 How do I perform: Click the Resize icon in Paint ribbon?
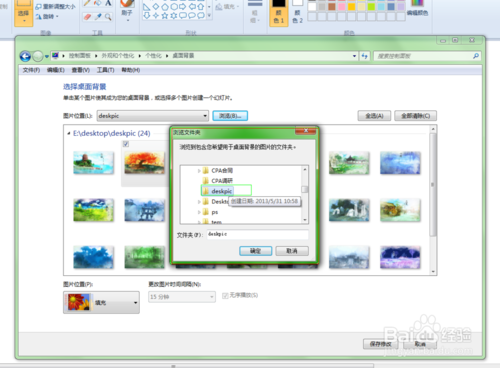tap(38, 6)
